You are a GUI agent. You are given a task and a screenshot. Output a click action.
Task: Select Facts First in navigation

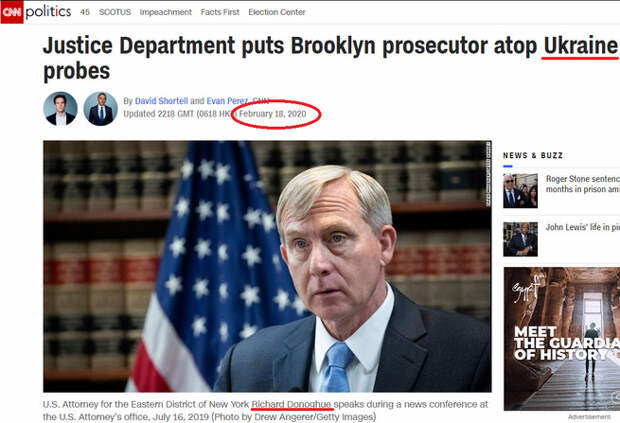[x=220, y=12]
